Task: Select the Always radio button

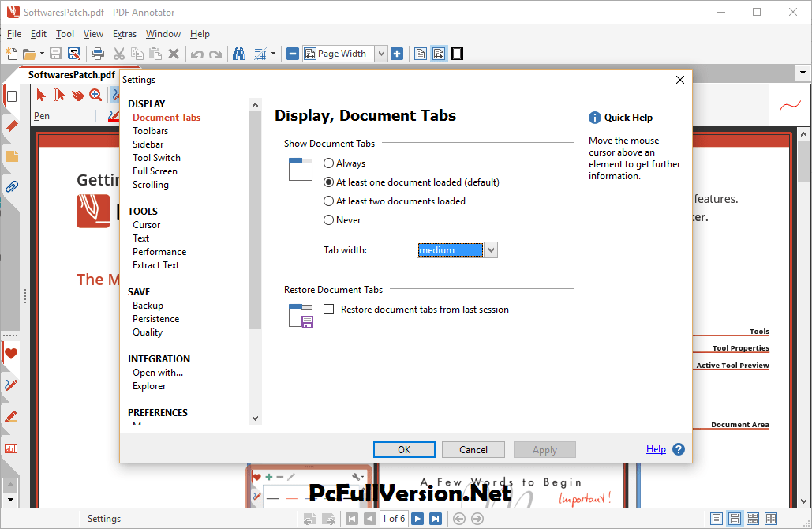Action: point(328,163)
